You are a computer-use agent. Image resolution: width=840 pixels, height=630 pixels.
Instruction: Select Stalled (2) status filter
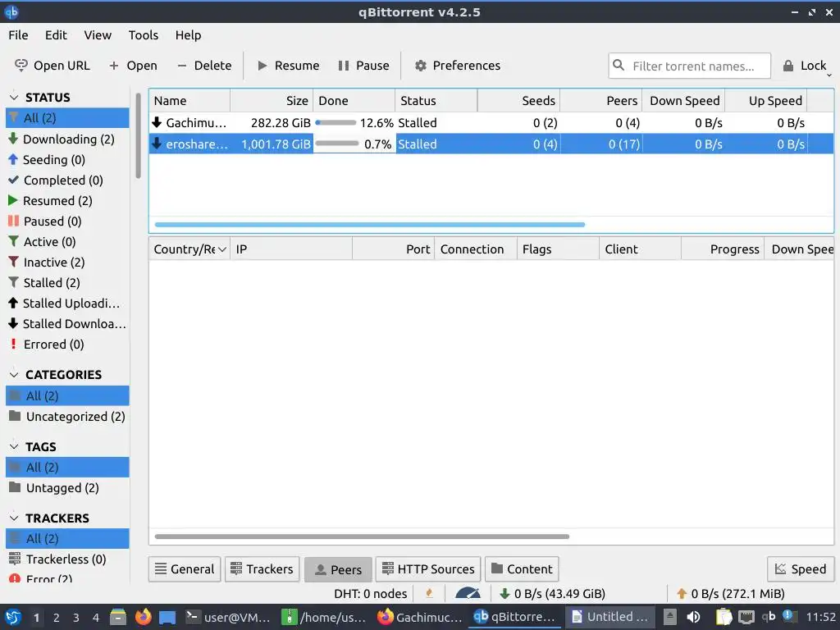point(67,282)
